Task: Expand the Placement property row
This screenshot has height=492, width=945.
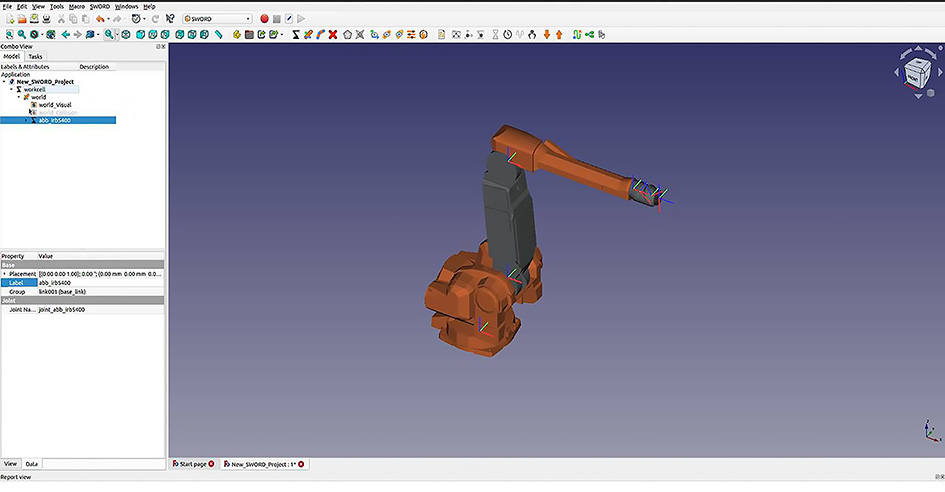Action: tap(4, 273)
